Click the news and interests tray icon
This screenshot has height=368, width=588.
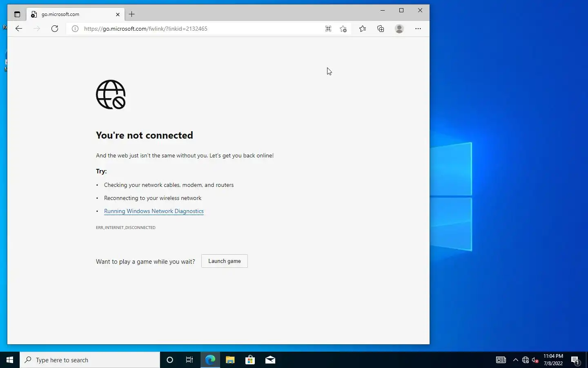click(x=501, y=360)
